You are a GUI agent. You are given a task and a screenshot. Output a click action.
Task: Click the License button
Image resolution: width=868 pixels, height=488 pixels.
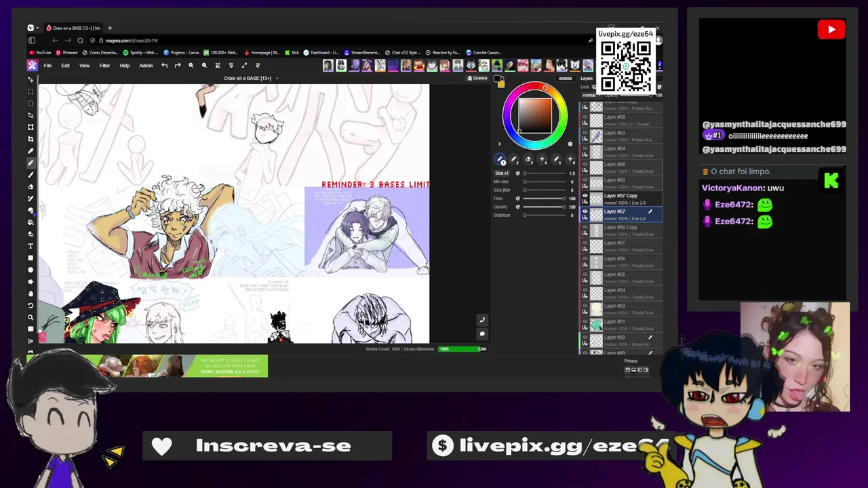[x=477, y=78]
